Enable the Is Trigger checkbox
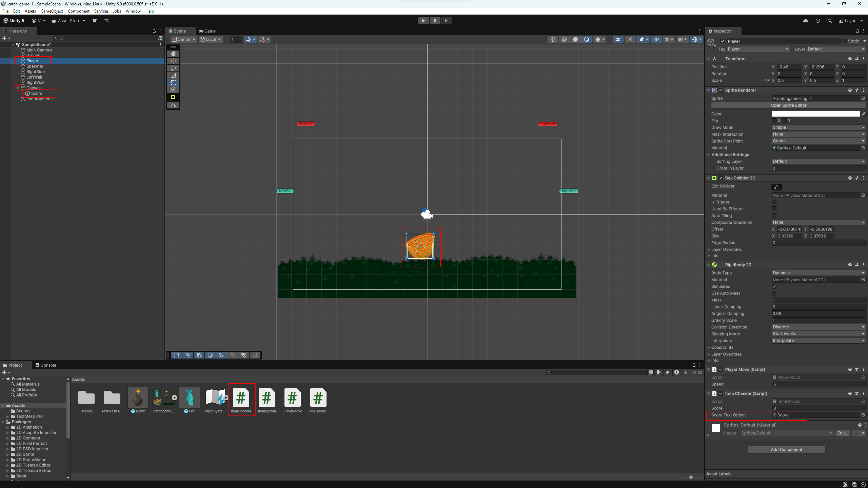 (x=774, y=202)
